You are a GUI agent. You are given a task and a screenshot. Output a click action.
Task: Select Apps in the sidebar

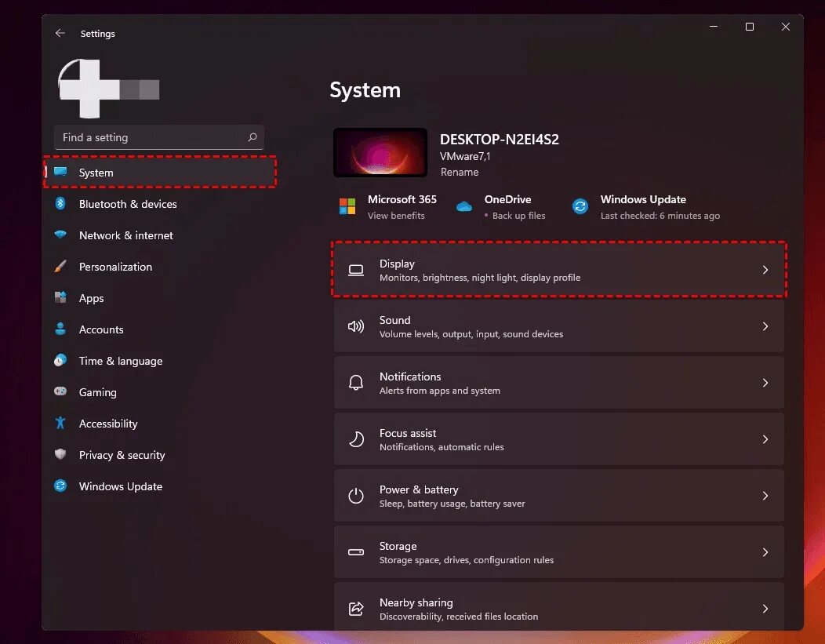[160, 298]
